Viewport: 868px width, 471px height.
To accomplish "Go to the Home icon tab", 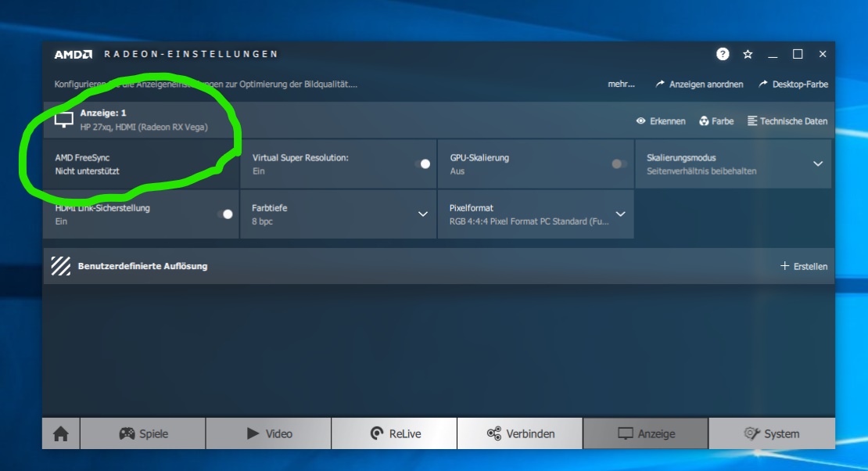I will click(61, 434).
